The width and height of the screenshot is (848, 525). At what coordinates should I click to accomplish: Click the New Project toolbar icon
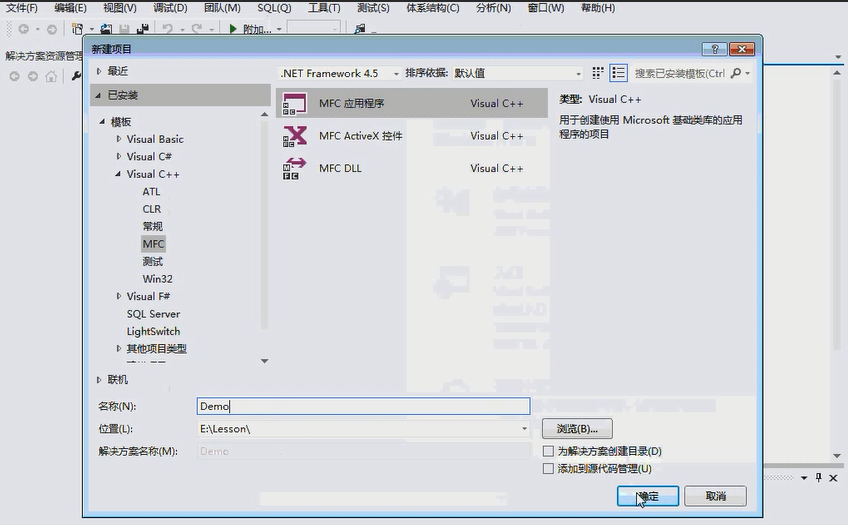[78, 29]
